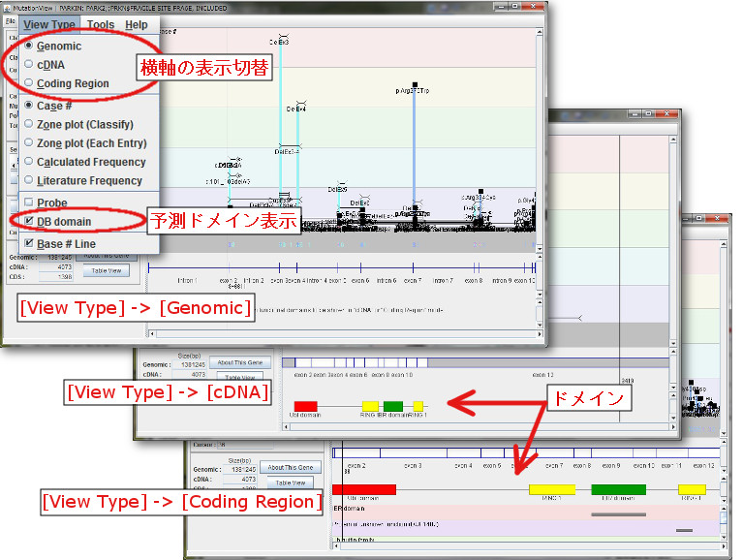Uncheck the DB domain checkbox
This screenshot has width=743, height=560.
[x=28, y=222]
